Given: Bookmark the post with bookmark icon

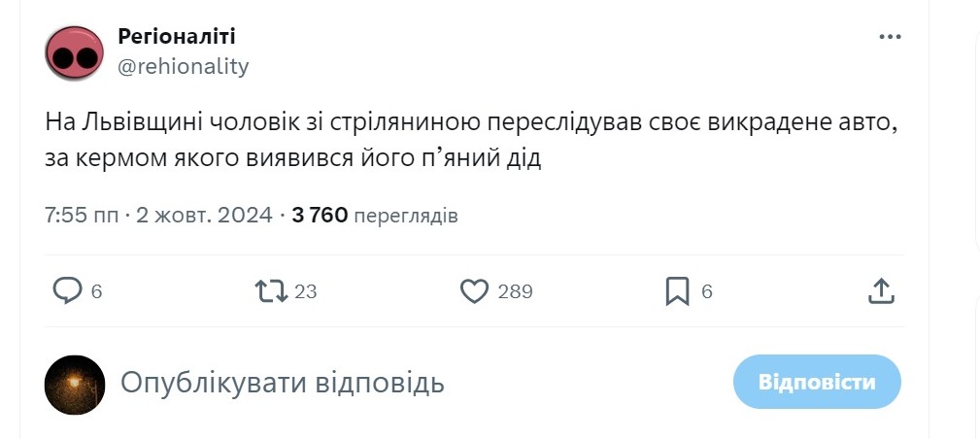Looking at the screenshot, I should (677, 290).
